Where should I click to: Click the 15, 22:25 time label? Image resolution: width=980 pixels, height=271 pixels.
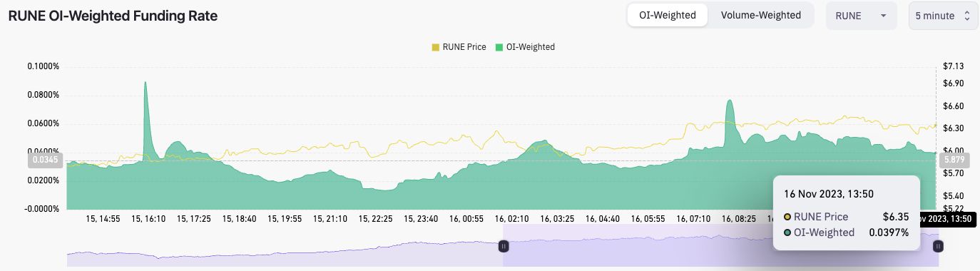(376, 219)
